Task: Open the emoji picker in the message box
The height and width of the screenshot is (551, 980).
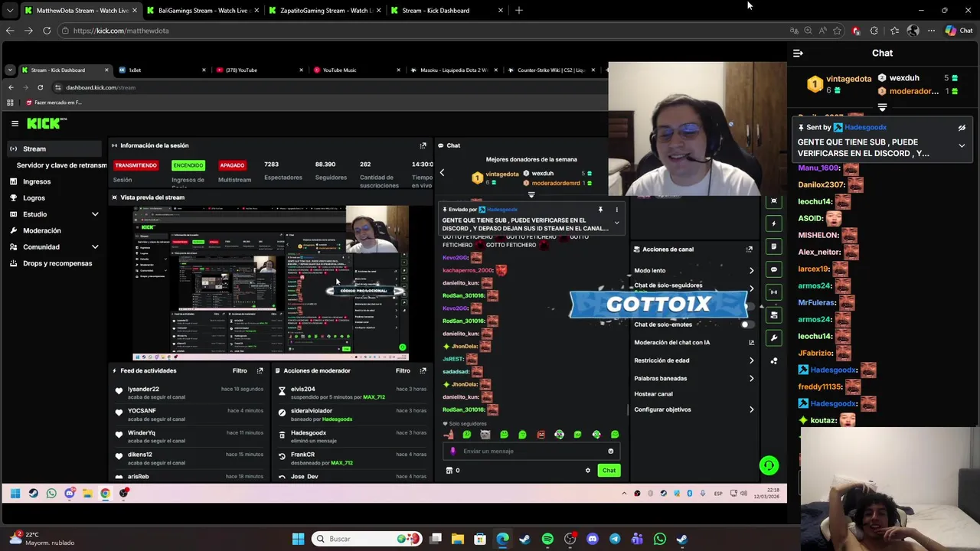Action: coord(610,451)
